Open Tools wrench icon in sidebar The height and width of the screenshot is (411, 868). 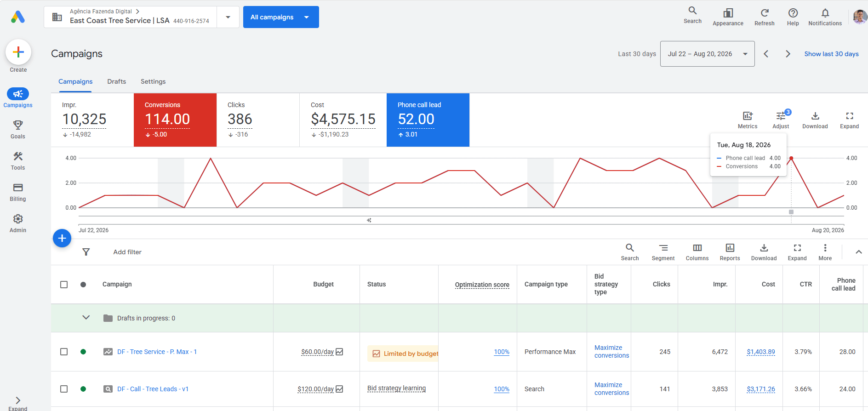18,156
